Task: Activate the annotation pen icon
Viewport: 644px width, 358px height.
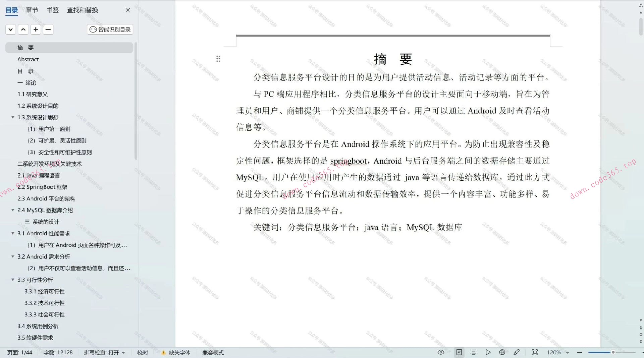Action: (x=517, y=352)
